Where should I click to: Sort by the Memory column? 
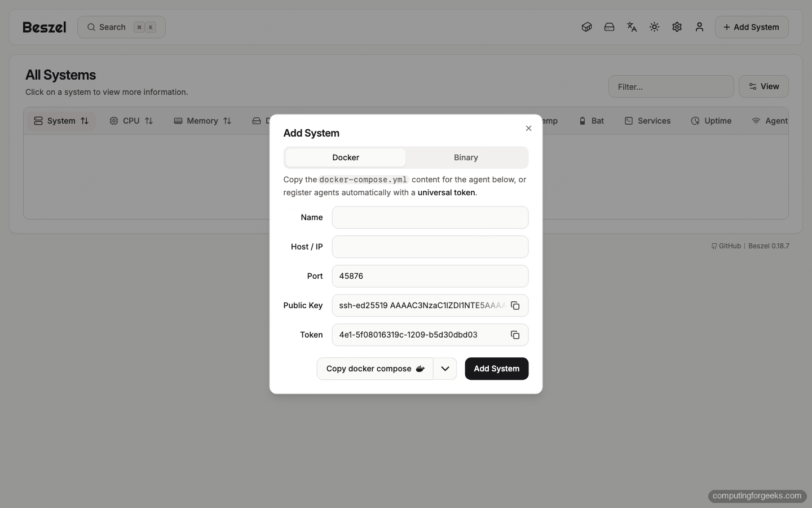pos(202,121)
